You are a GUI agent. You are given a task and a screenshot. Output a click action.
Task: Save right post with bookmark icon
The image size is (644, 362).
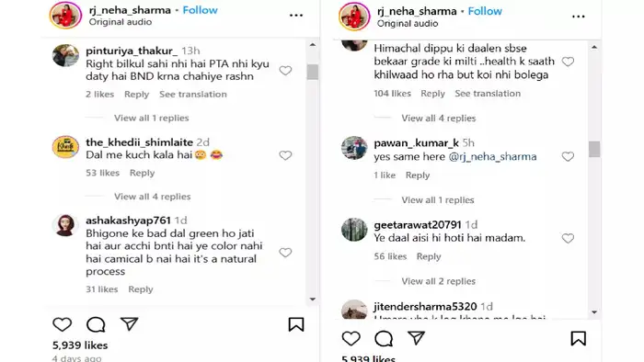click(579, 339)
